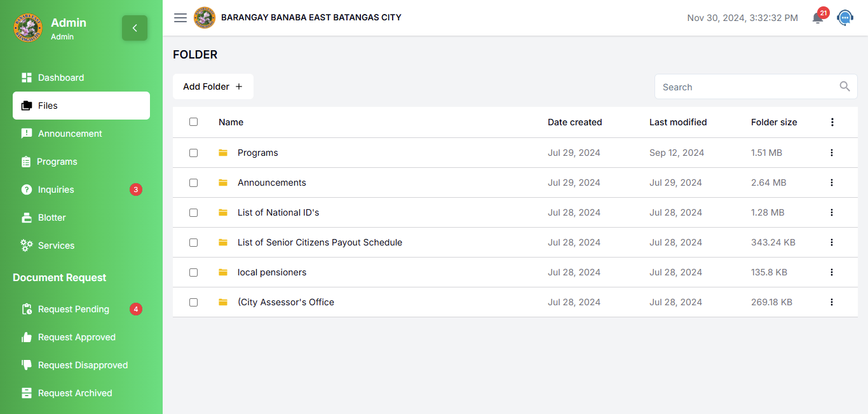Open the Announcement section

pos(26,133)
